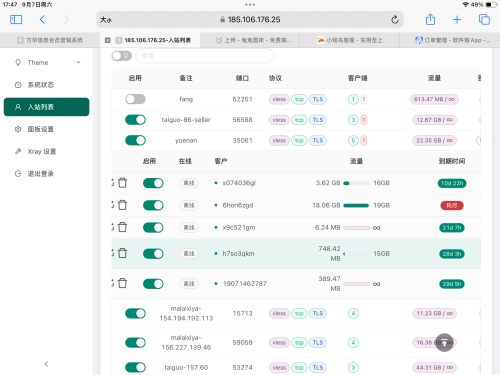Image resolution: width=500 pixels, height=375 pixels.
Task: Delete client s074036gl with trash icon
Action: (x=123, y=183)
